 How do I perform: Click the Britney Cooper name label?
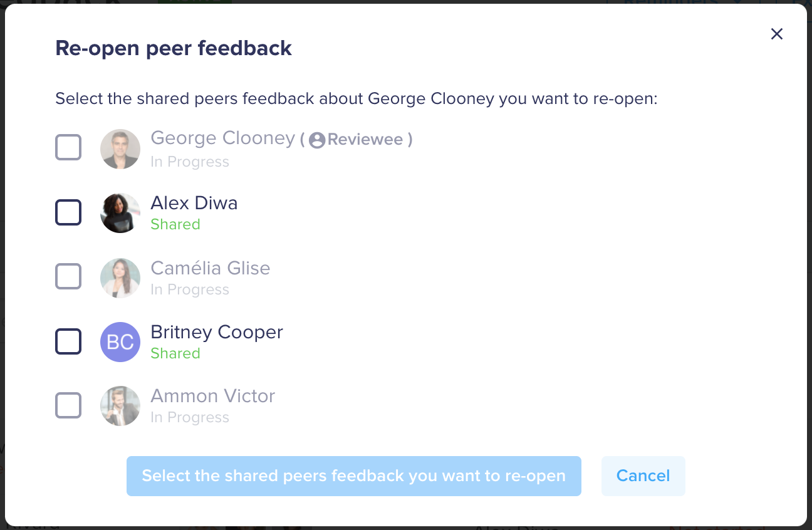(217, 332)
